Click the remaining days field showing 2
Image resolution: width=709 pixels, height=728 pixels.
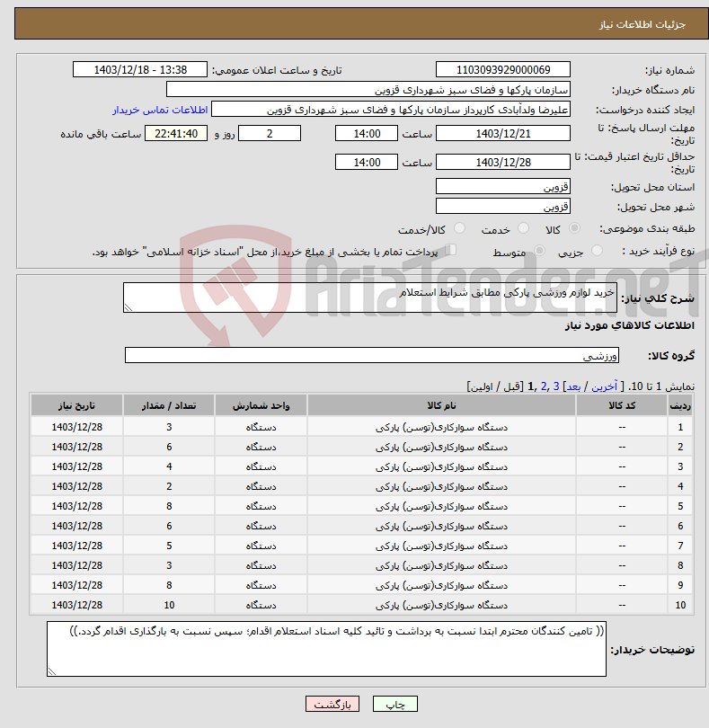tap(270, 133)
